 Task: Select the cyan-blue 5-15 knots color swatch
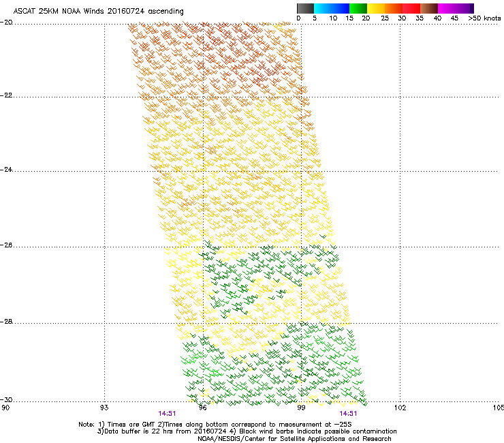332,8
